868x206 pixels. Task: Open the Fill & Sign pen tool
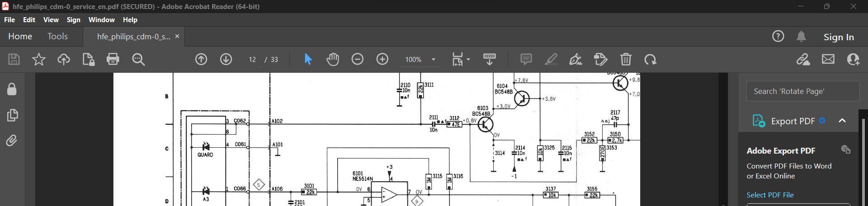coord(576,59)
